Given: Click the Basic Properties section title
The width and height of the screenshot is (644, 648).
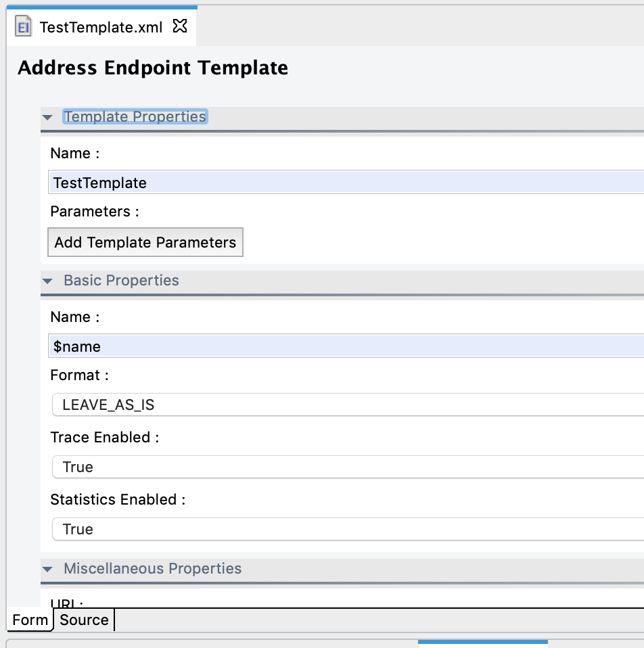Looking at the screenshot, I should (121, 280).
